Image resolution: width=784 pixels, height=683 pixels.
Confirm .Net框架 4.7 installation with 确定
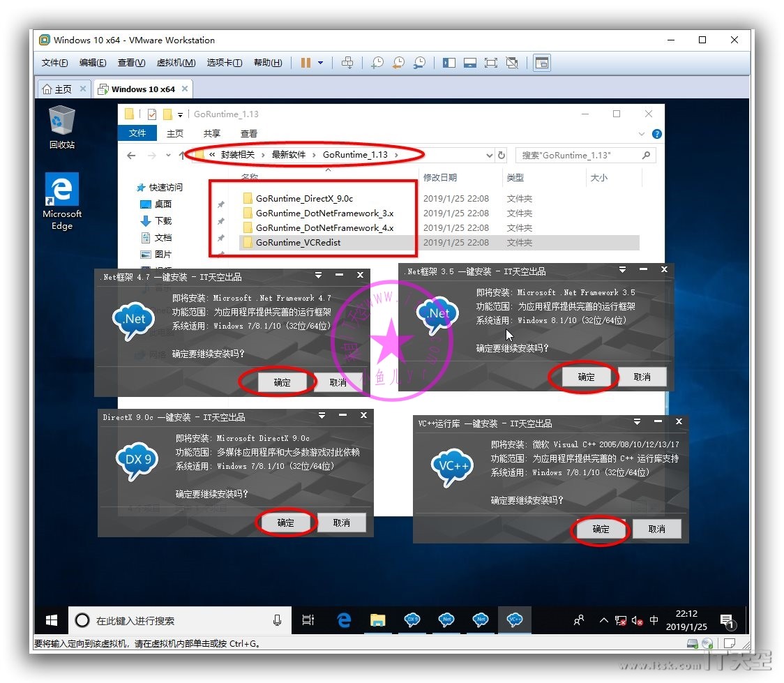282,382
